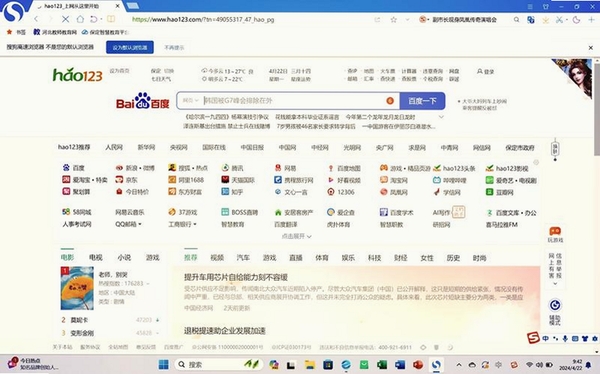This screenshot has width=600, height=374.
Task: Click the bookmark star icon in address bar
Action: [x=393, y=20]
